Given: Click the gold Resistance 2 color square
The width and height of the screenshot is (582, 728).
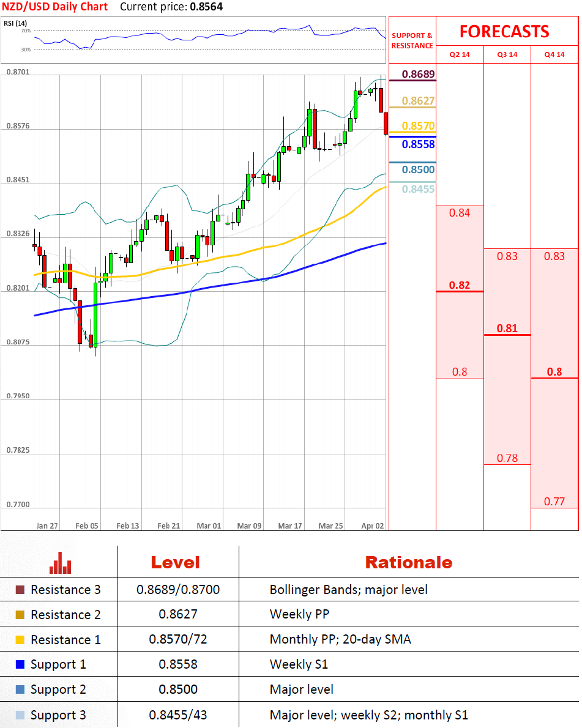Looking at the screenshot, I should point(20,615).
